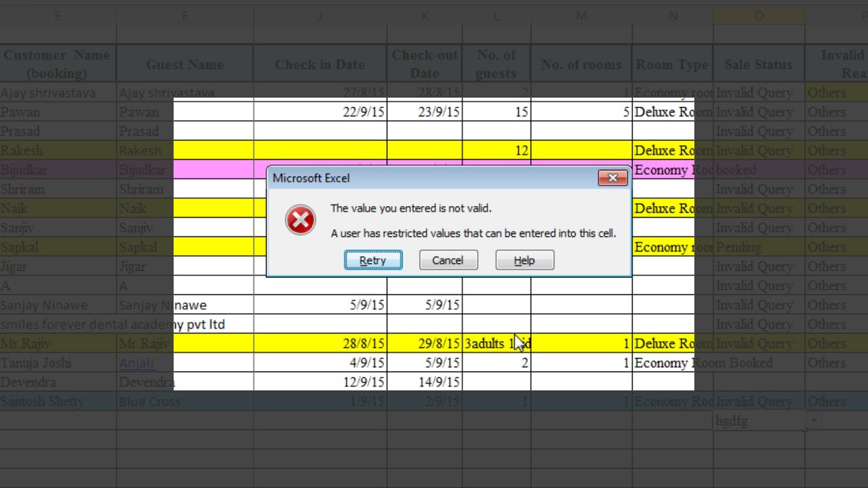This screenshot has height=488, width=868.
Task: Select Ajay shrivastava in the Customer Name column
Action: tap(58, 93)
